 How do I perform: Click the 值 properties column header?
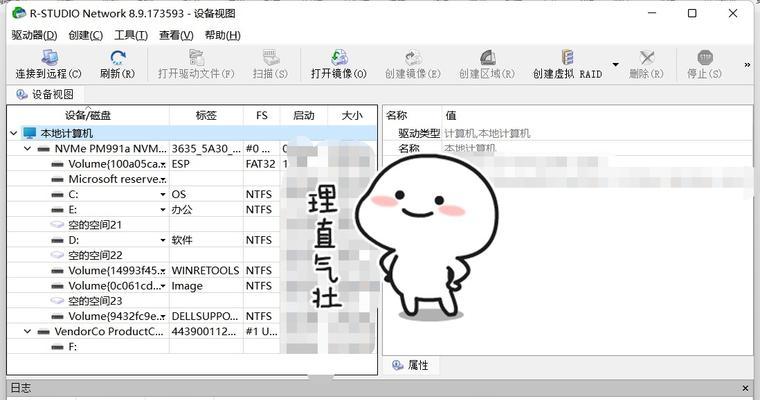click(x=598, y=115)
